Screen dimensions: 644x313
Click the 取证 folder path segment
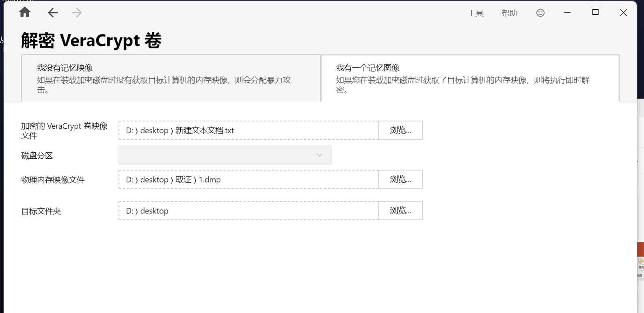tap(184, 179)
